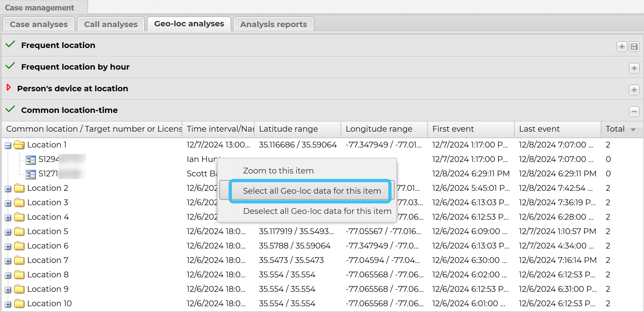Expand the Location 2 tree node

coord(8,189)
